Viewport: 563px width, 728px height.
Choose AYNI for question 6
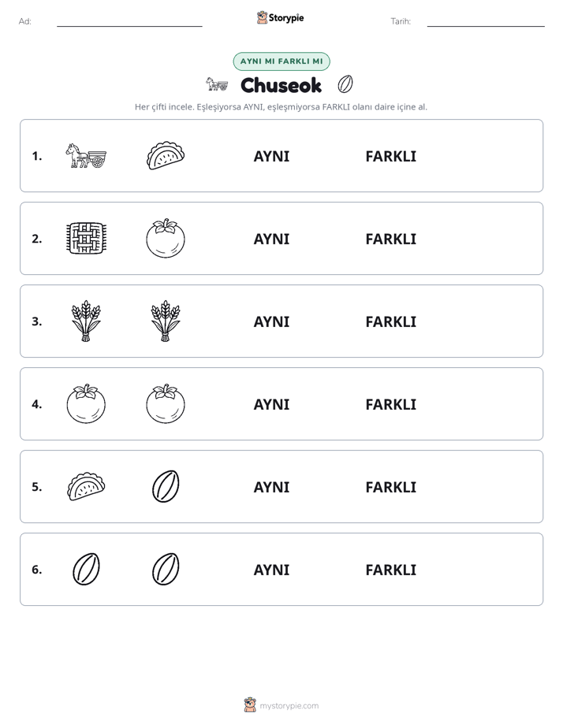coord(271,570)
